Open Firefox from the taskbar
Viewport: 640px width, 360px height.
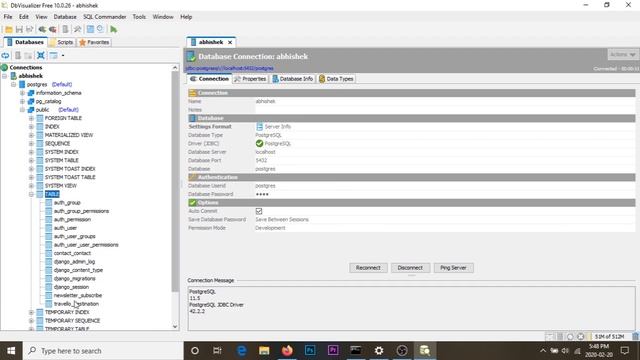(287, 351)
